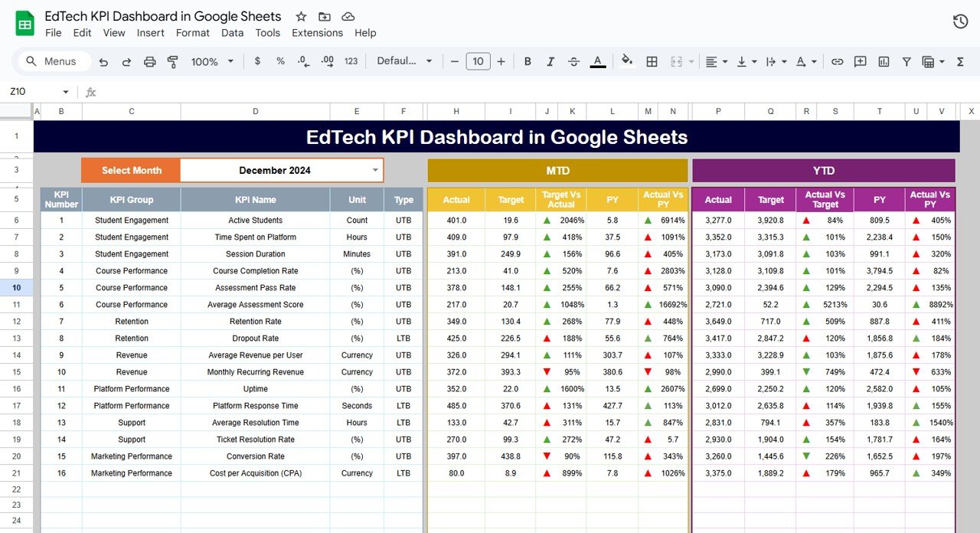Open the Borders tool
The height and width of the screenshot is (533, 980).
652,61
